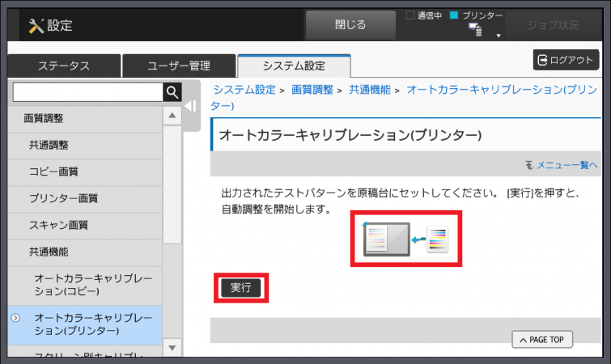Select コピー画質 in the sidebar

53,171
